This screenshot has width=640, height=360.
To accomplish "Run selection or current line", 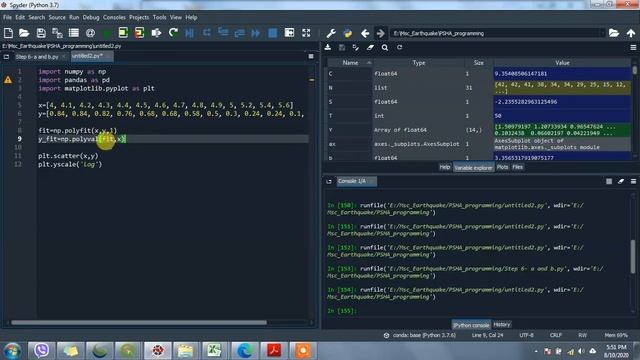I will pos(156,33).
